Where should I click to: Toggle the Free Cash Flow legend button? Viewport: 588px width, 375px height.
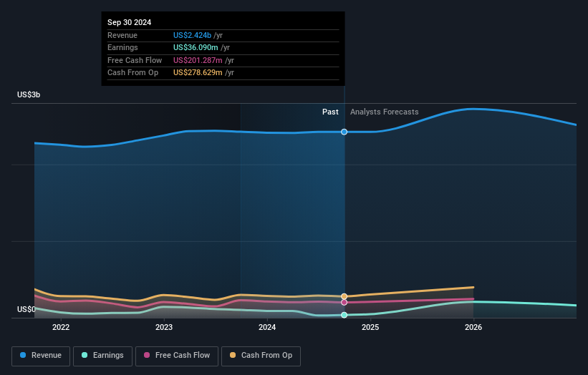click(177, 356)
